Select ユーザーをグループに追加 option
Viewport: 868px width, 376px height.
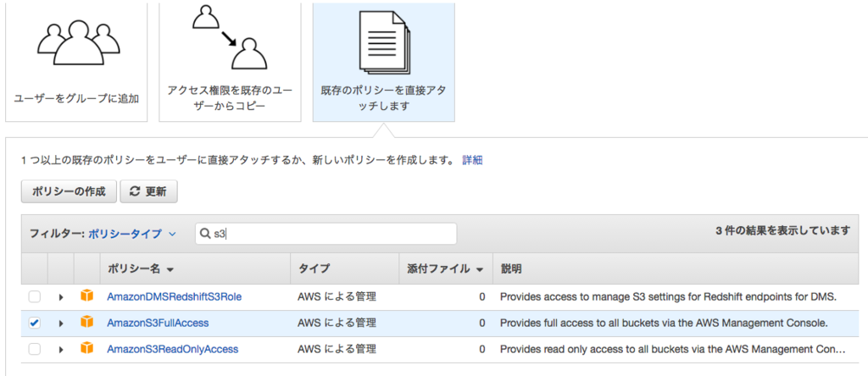(x=76, y=61)
